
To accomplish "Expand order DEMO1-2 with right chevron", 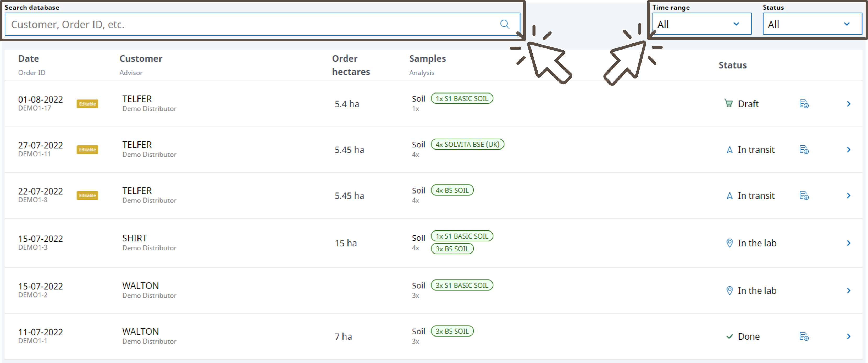I will pyautogui.click(x=848, y=290).
